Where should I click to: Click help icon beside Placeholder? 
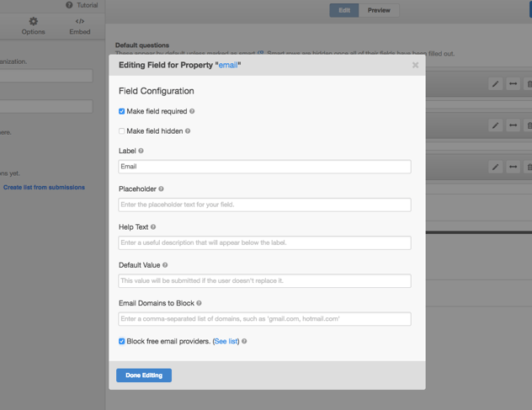(162, 189)
